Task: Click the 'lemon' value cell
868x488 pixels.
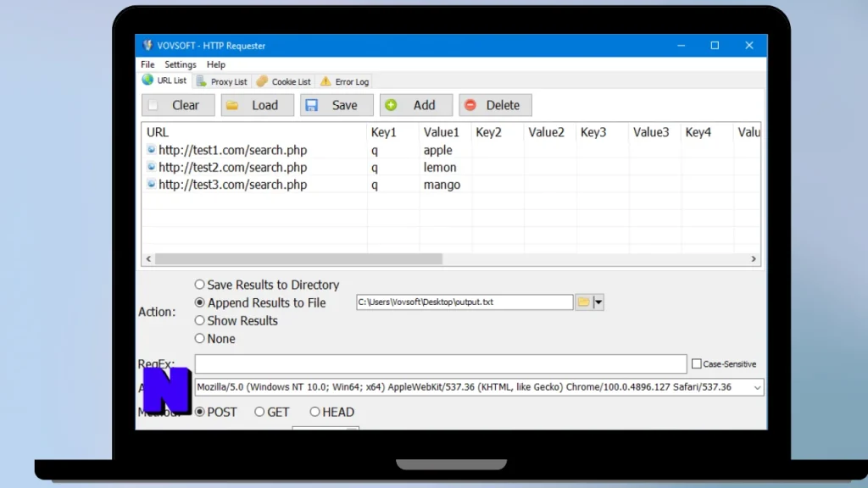Action: point(440,167)
